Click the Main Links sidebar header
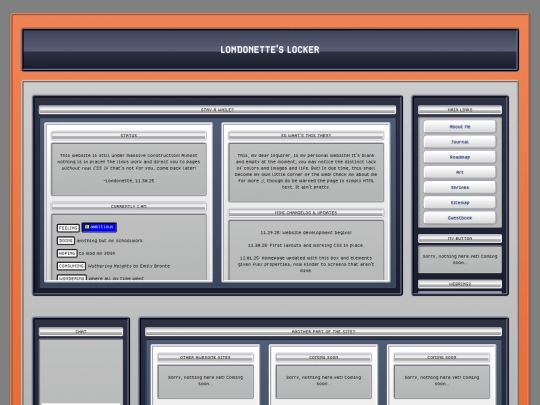The image size is (540, 405). 460,110
